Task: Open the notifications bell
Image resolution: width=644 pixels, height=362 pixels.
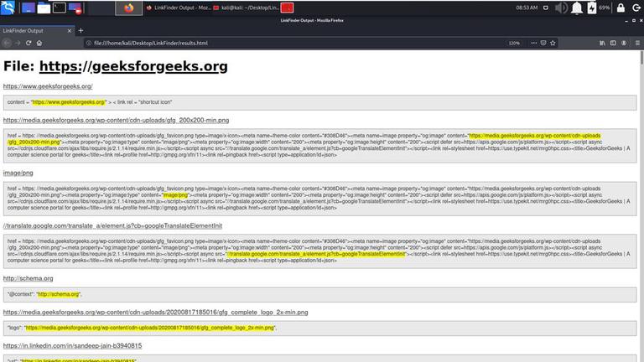Action: coord(577,8)
